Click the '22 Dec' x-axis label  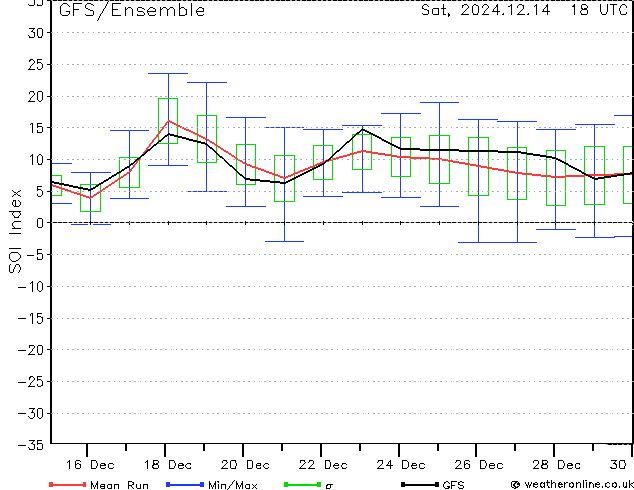(323, 465)
